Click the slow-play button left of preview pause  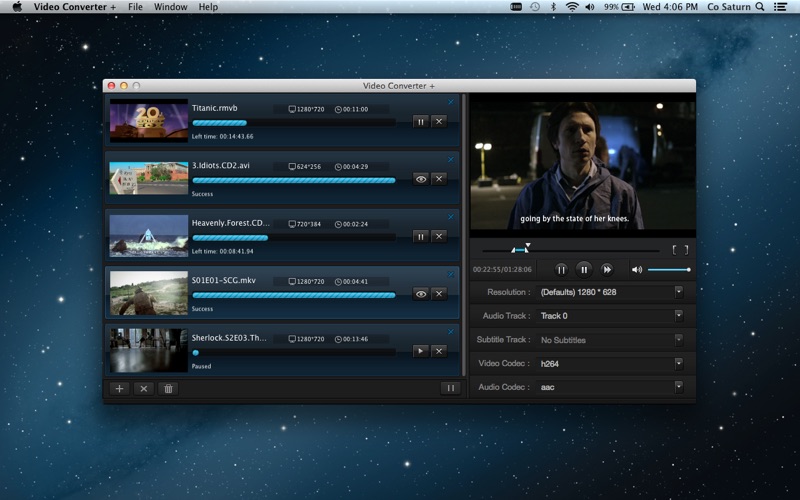pyautogui.click(x=561, y=270)
